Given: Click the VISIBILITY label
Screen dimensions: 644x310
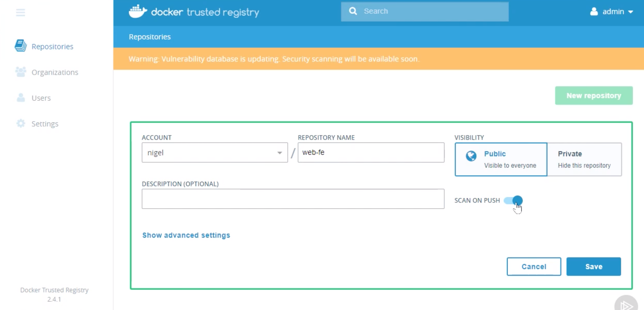Looking at the screenshot, I should (469, 138).
